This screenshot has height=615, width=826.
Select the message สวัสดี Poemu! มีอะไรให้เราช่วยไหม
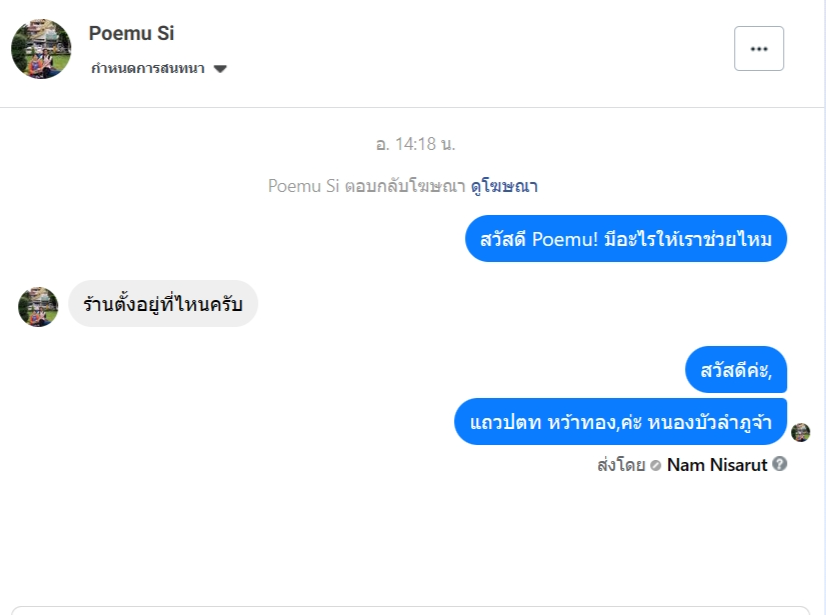click(x=626, y=239)
